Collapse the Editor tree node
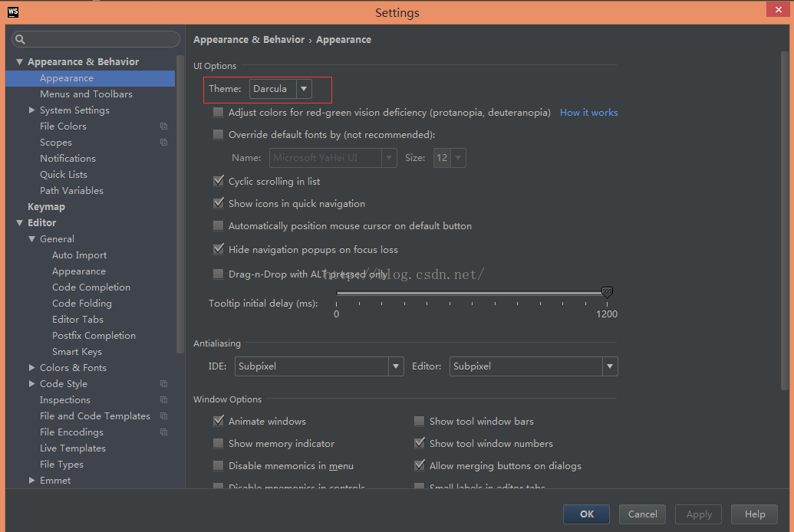This screenshot has height=532, width=794. [x=19, y=223]
